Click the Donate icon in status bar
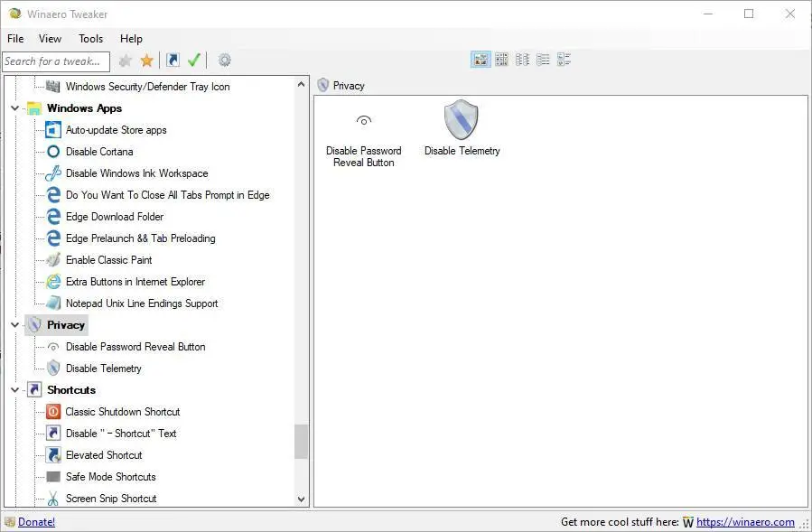The height and width of the screenshot is (532, 812). coord(10,522)
